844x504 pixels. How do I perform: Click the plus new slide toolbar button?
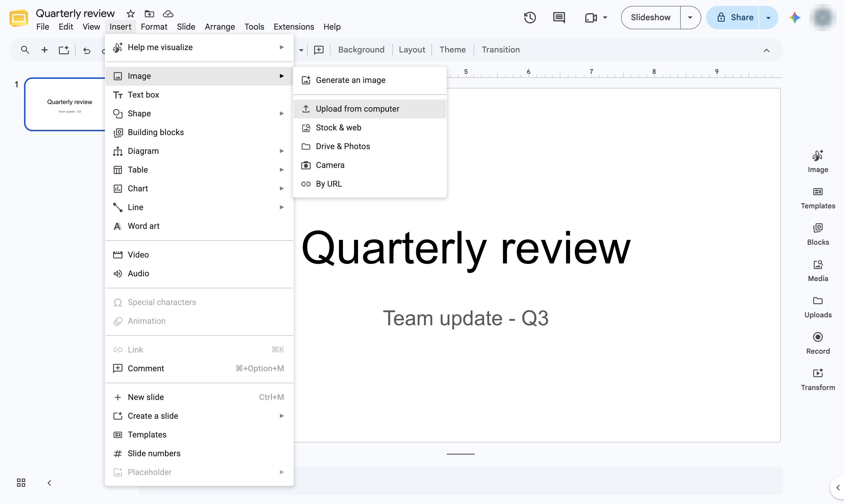pos(44,50)
